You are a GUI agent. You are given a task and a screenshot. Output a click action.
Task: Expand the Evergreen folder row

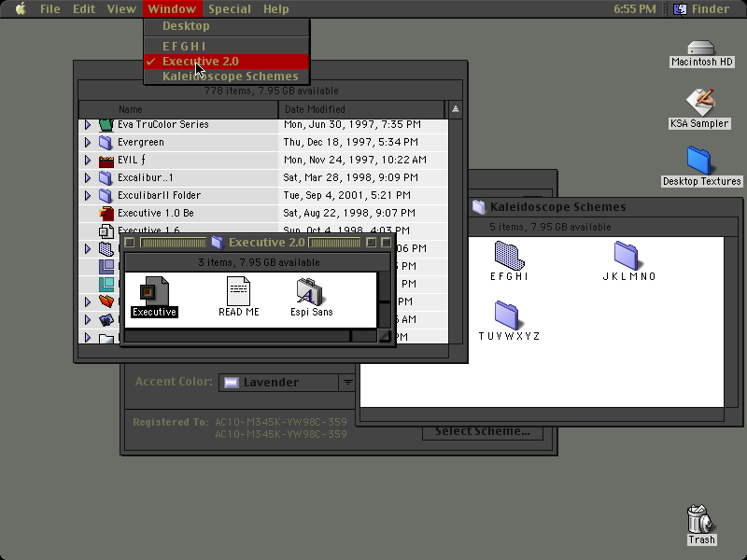pos(88,143)
